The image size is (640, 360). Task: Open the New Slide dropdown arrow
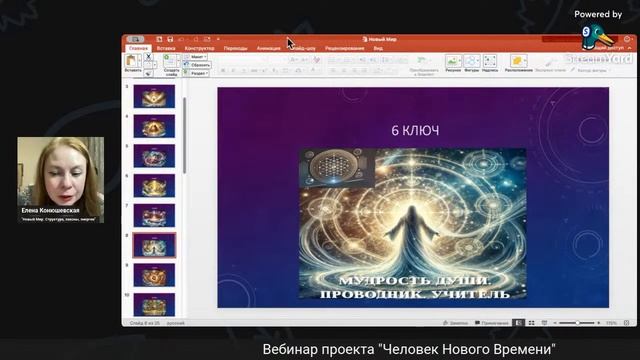click(x=178, y=61)
